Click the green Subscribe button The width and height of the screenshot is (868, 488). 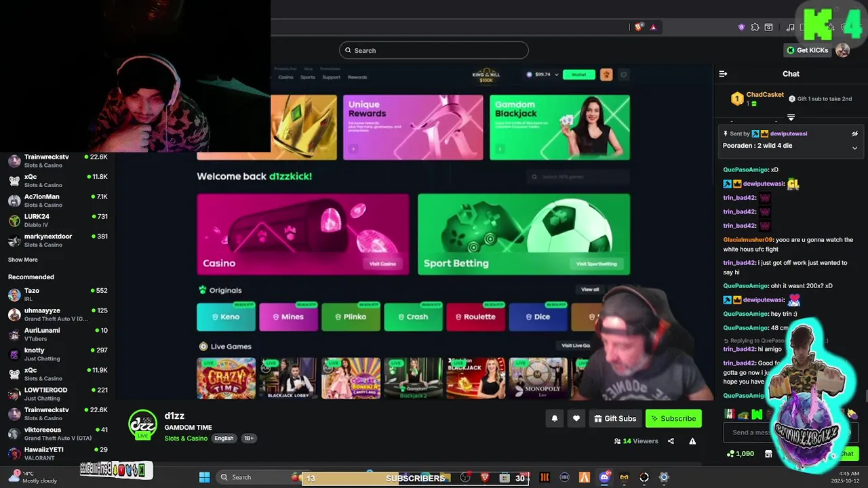click(x=673, y=419)
